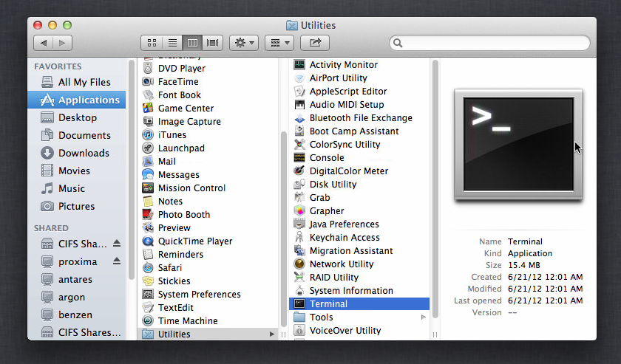This screenshot has height=364, width=621.
Task: Expand the Utilities folder arrow
Action: pyautogui.click(x=272, y=334)
